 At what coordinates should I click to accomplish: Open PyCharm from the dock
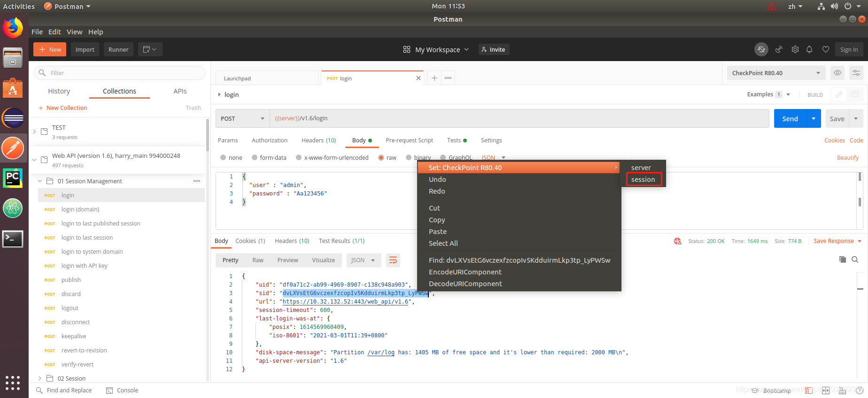[x=13, y=178]
